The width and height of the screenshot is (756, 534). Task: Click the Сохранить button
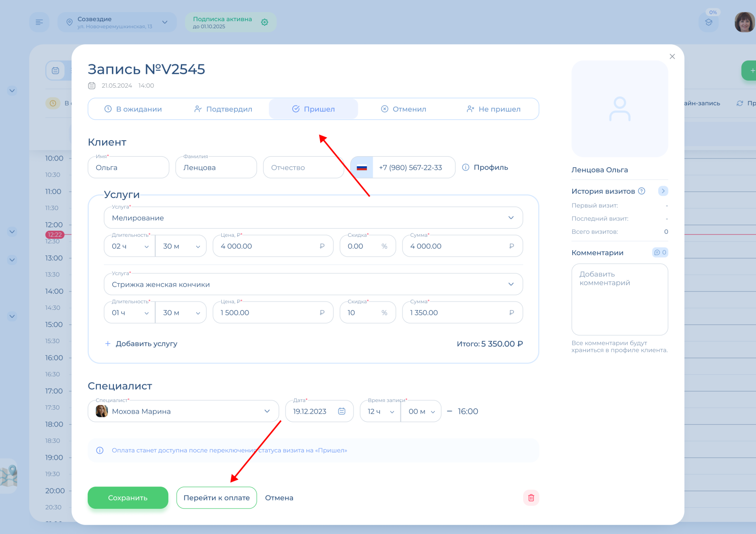128,498
